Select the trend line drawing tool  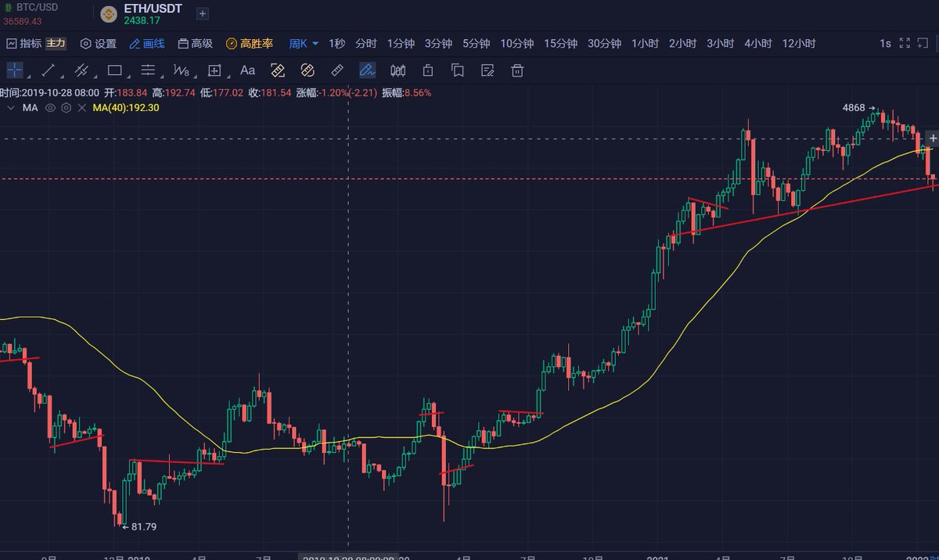tap(48, 70)
